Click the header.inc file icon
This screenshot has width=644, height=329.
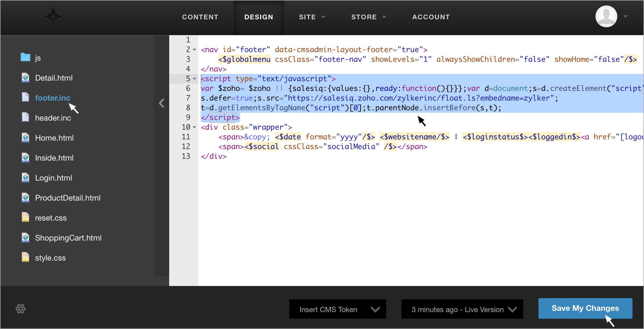pos(25,117)
